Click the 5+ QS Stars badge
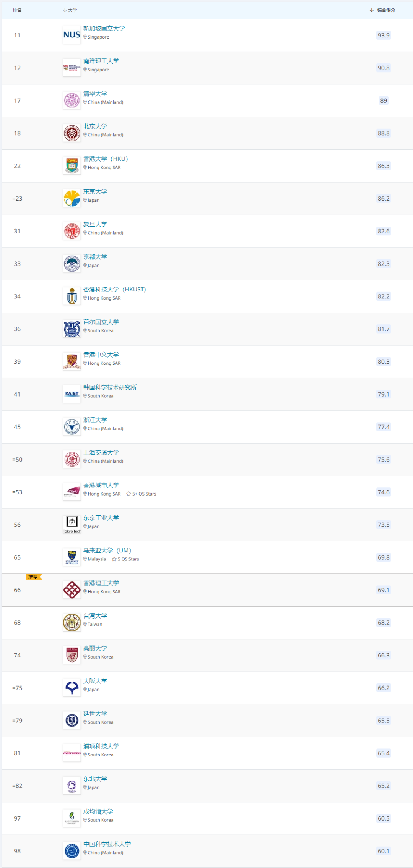 pyautogui.click(x=141, y=494)
